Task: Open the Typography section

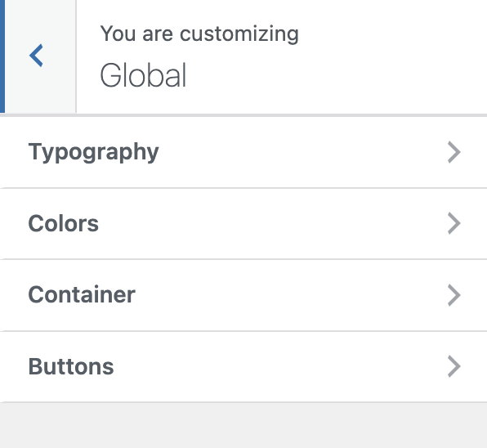Action: point(243,152)
